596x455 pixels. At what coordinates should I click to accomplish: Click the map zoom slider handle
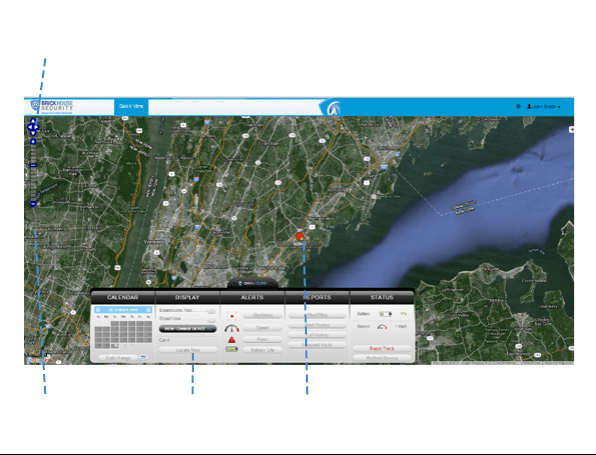33,165
